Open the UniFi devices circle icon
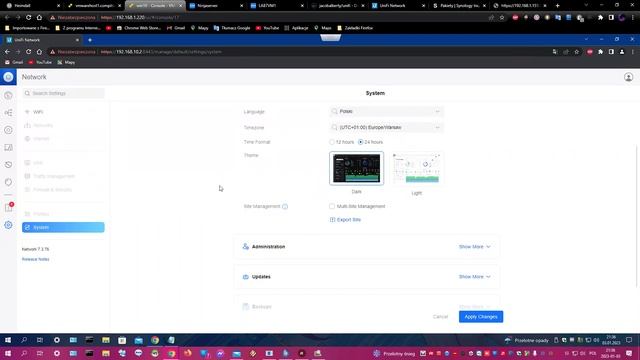This screenshot has width=640, height=360. [x=8, y=130]
